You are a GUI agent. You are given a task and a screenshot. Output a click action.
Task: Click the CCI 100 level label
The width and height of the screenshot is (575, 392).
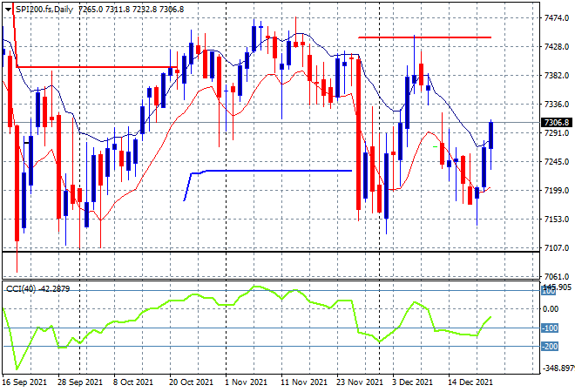click(549, 292)
